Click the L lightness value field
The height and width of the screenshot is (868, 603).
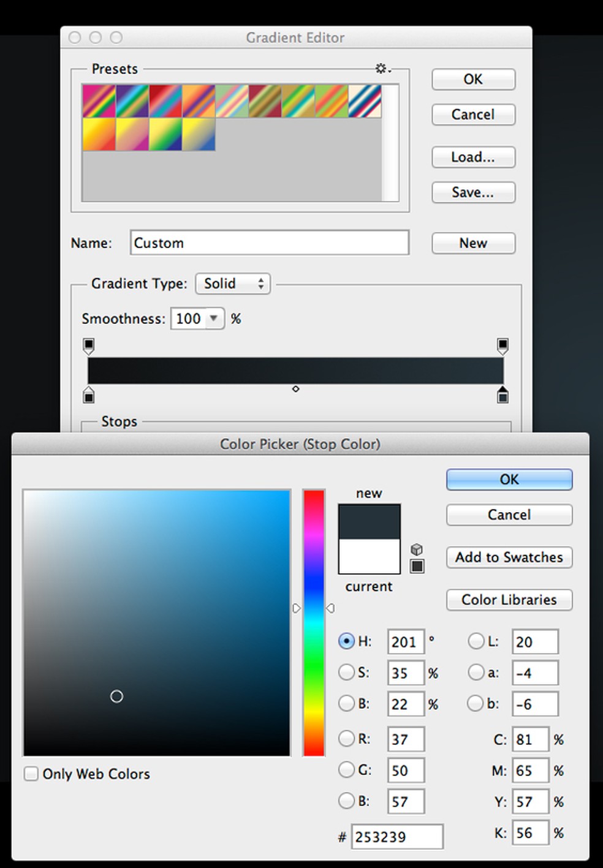(x=535, y=642)
